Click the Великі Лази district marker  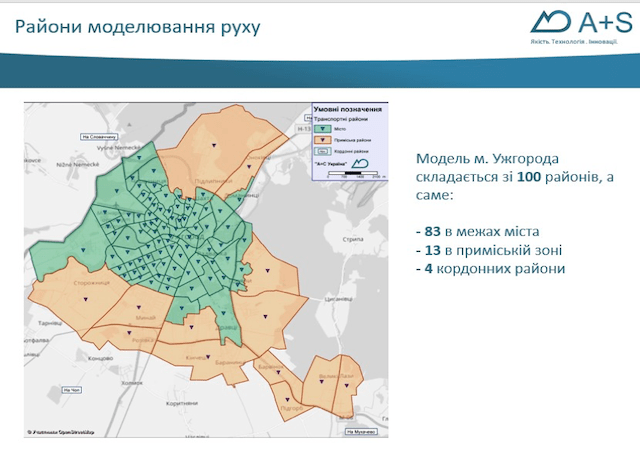347,384
